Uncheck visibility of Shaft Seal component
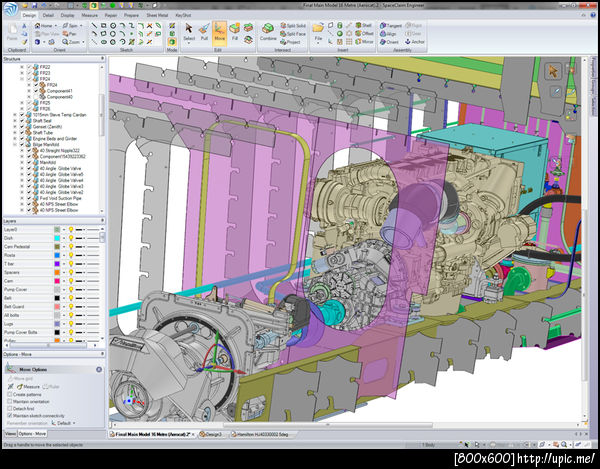This screenshot has width=600, height=469. click(22, 121)
